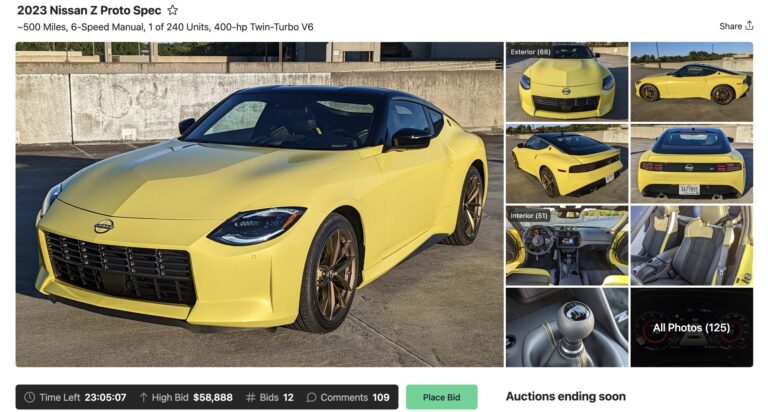Click the share upload icon
The width and height of the screenshot is (768, 412).
(749, 25)
